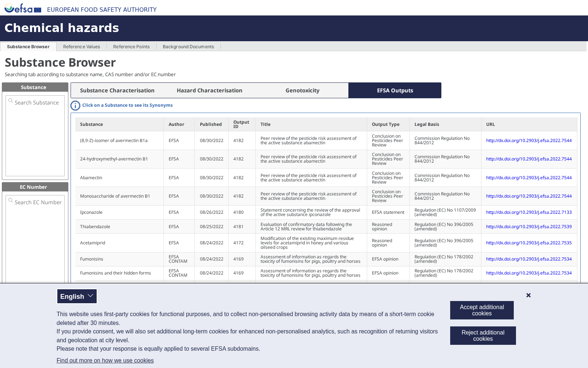Image resolution: width=588 pixels, height=368 pixels.
Task: Open the Reference Values tab
Action: pyautogui.click(x=82, y=47)
